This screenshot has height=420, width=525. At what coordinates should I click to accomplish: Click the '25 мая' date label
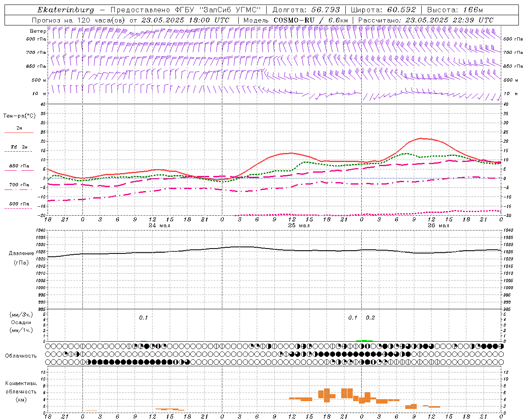tap(299, 226)
